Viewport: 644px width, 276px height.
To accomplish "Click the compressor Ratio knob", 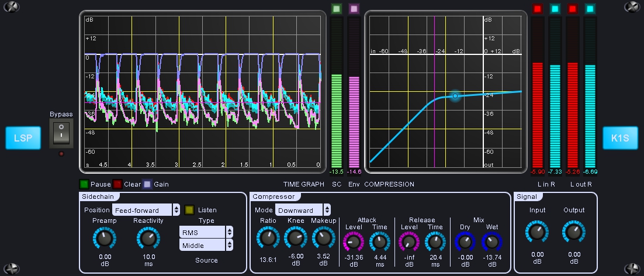I will click(268, 238).
